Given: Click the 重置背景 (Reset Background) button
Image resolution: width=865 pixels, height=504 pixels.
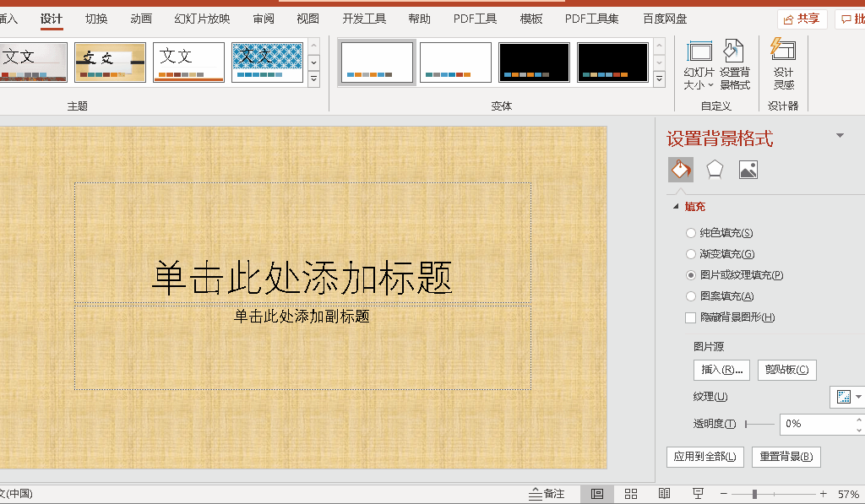Looking at the screenshot, I should point(786,456).
